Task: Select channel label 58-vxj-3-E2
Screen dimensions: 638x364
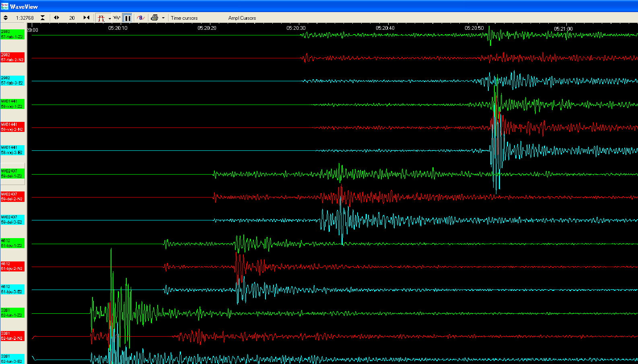Action: [x=12, y=150]
